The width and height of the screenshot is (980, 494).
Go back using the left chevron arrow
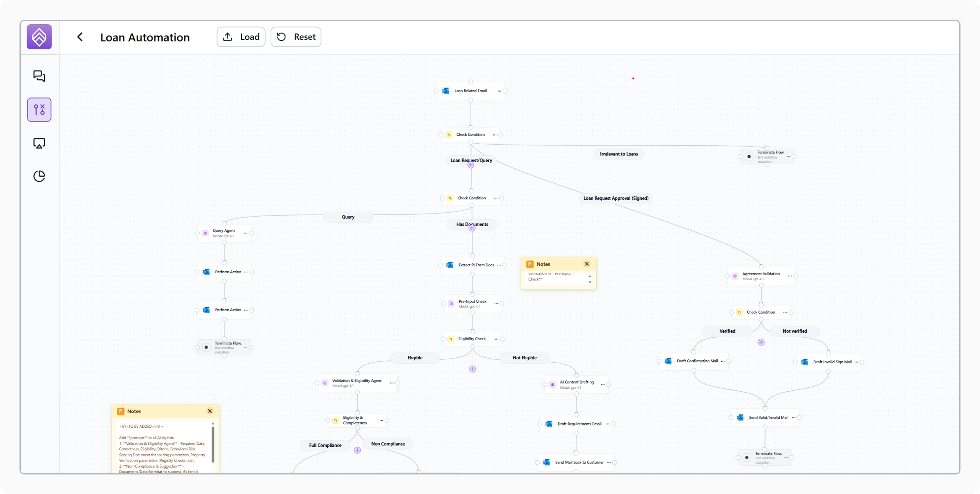click(x=80, y=37)
